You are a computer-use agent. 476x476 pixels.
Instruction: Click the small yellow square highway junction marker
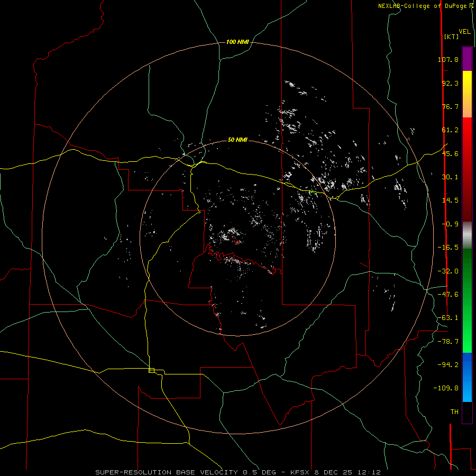click(151, 370)
